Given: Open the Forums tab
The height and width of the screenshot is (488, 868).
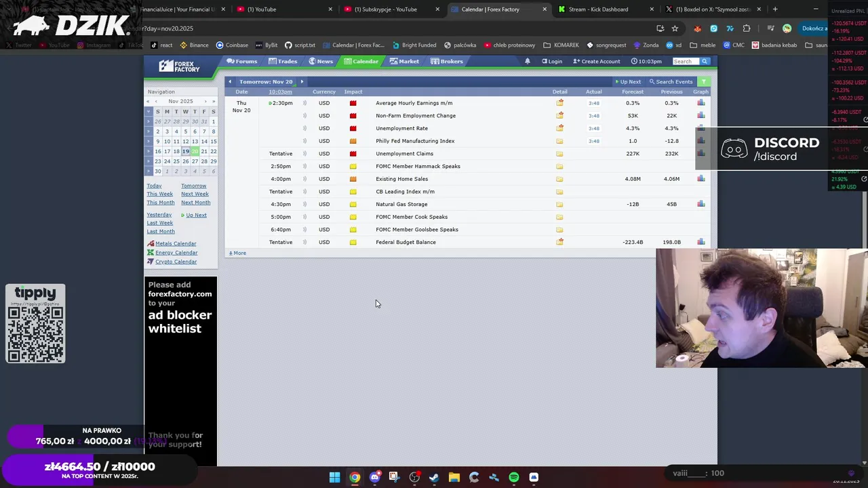Looking at the screenshot, I should (242, 62).
